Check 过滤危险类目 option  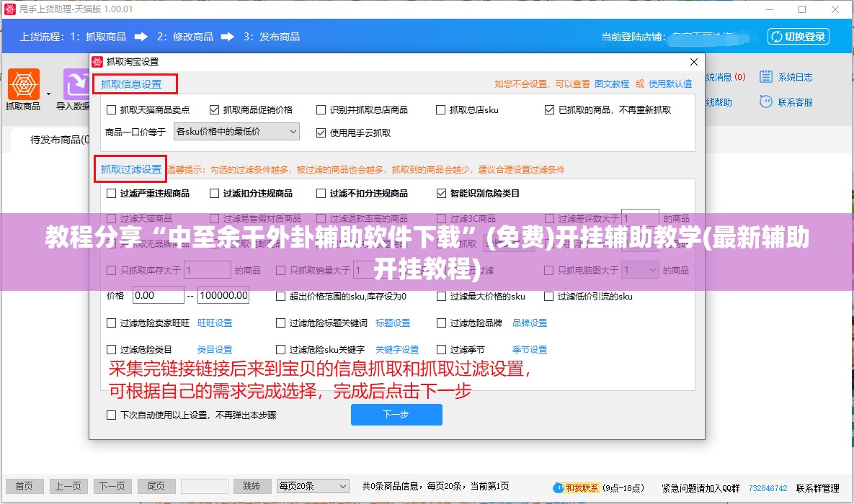(112, 349)
